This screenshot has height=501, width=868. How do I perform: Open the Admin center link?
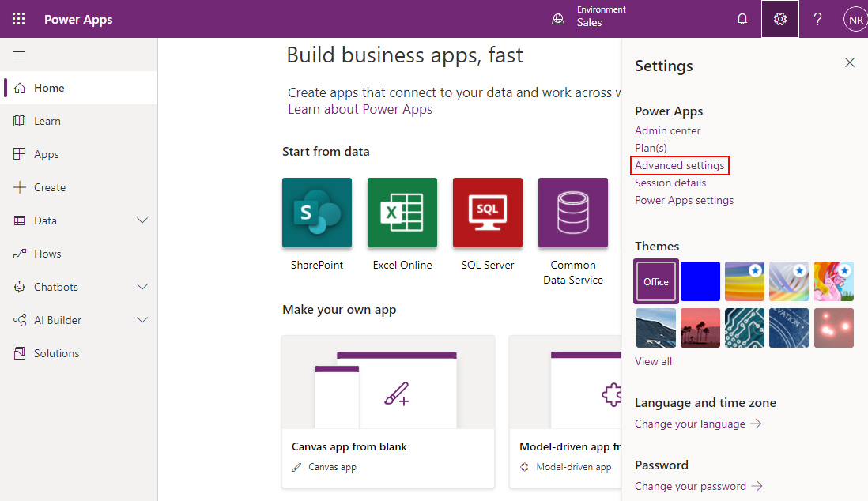[668, 130]
